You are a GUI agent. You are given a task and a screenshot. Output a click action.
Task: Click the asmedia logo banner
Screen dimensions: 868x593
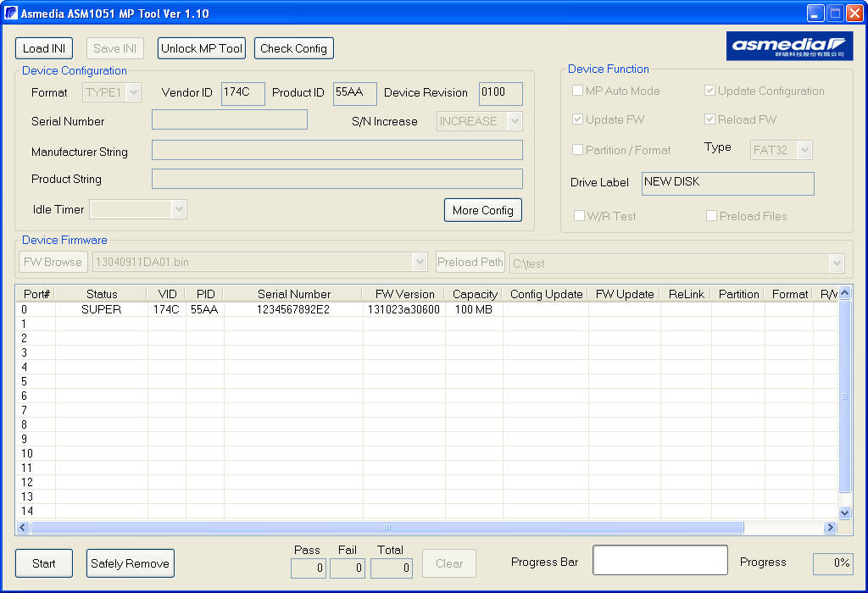pyautogui.click(x=789, y=46)
